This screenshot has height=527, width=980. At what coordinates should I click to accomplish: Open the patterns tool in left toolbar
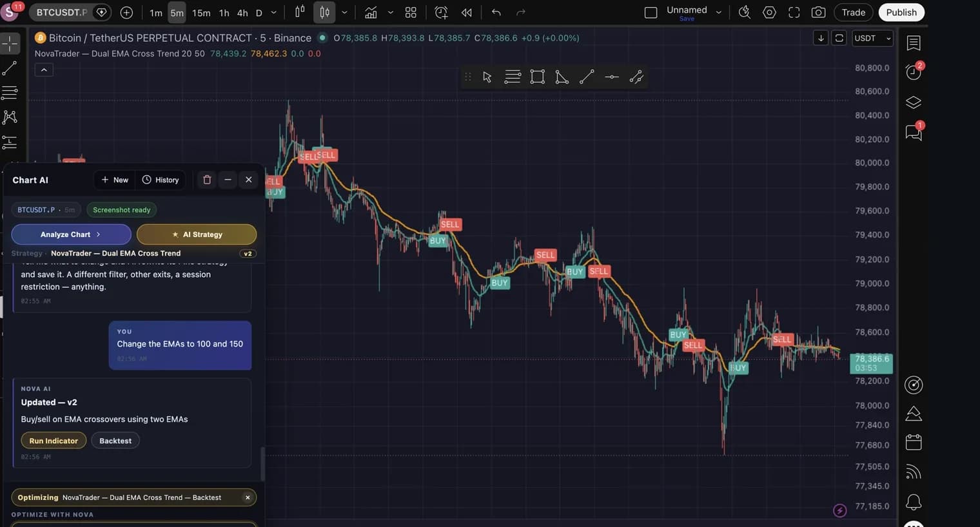coord(10,117)
